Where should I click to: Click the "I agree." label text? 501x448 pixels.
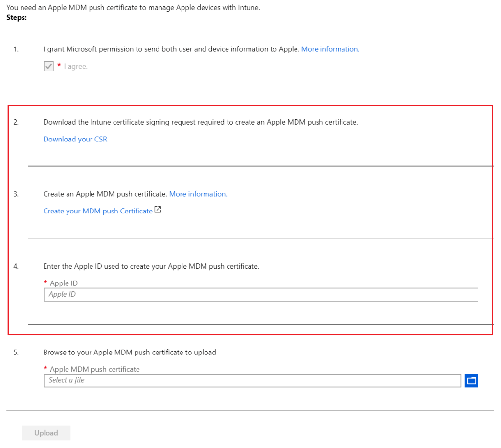point(75,67)
